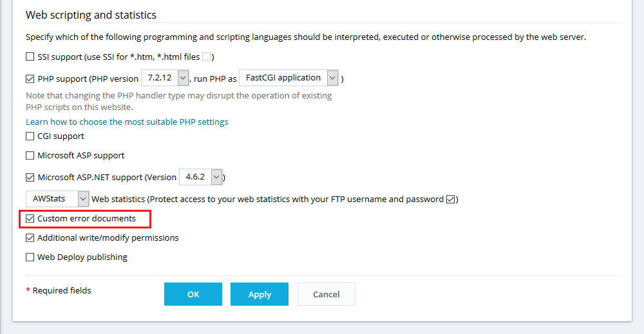Uncheck the Custom error documents checkbox
The height and width of the screenshot is (334, 644).
click(x=30, y=219)
